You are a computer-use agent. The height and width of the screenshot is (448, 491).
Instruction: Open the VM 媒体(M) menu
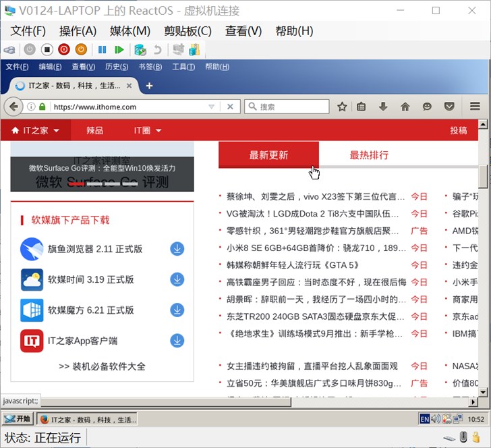pos(130,31)
